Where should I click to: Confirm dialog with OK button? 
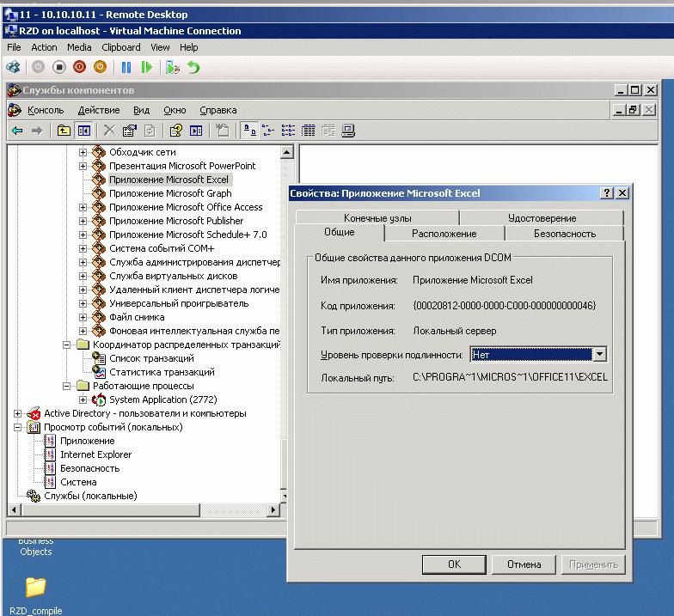click(454, 564)
